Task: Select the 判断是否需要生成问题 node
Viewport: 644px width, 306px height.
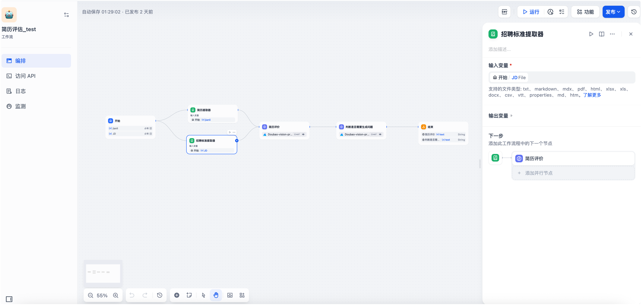Action: pyautogui.click(x=361, y=130)
